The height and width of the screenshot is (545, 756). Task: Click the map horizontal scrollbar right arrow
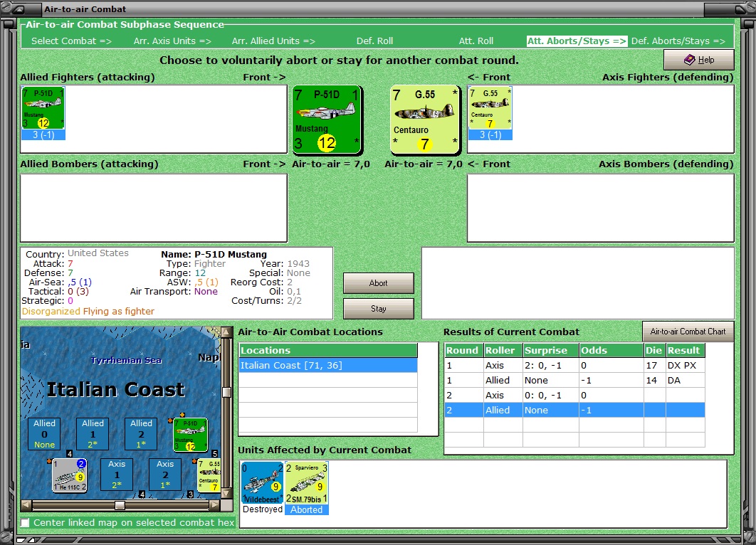(214, 505)
